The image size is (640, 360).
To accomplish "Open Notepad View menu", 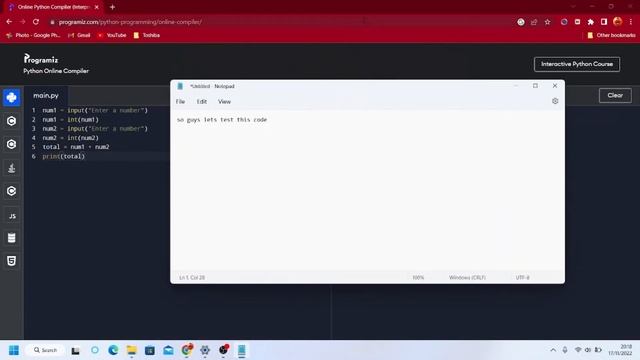I will coord(224,102).
